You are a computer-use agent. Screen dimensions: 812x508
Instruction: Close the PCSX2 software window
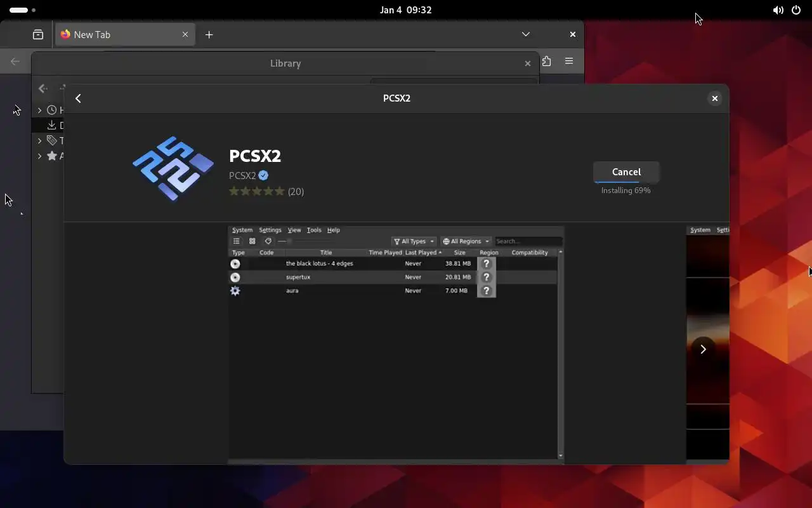point(714,98)
